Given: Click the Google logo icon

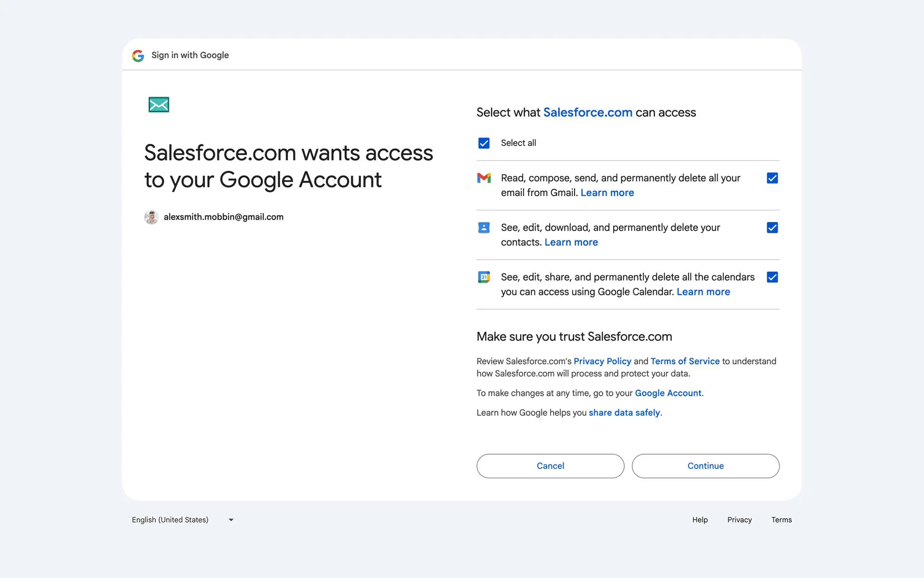Looking at the screenshot, I should [138, 56].
